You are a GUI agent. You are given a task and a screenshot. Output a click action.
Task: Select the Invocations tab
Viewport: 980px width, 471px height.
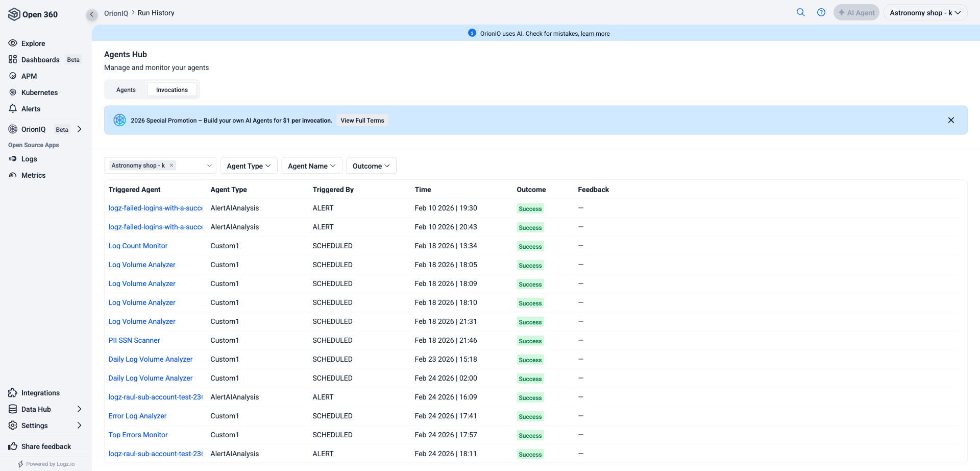tap(171, 90)
